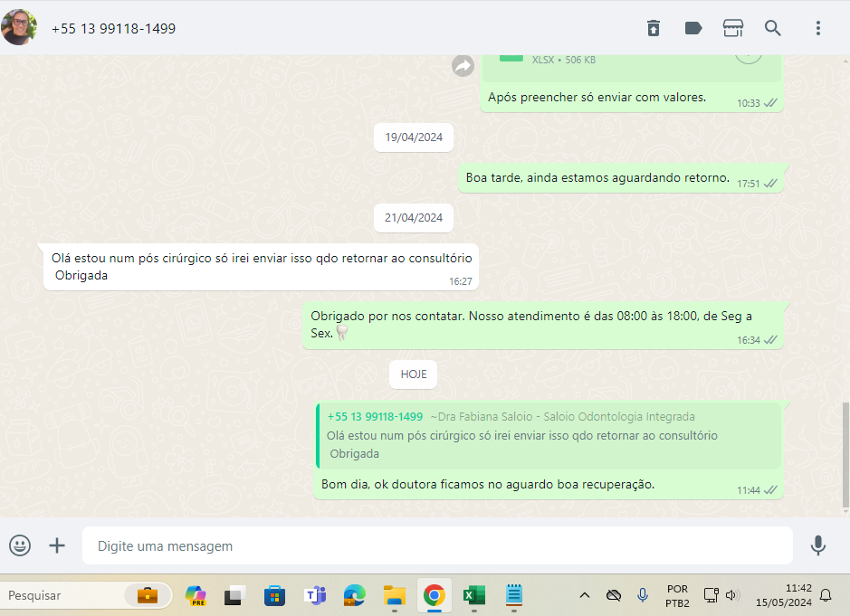Click the microphone tray icon
The height and width of the screenshot is (616, 850).
643,595
